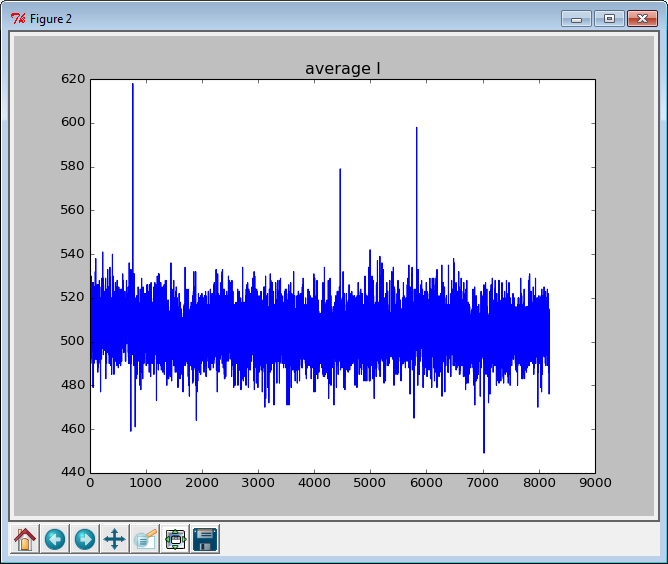The image size is (668, 564).
Task: Activate the Zoom to rectangle tool
Action: point(145,539)
